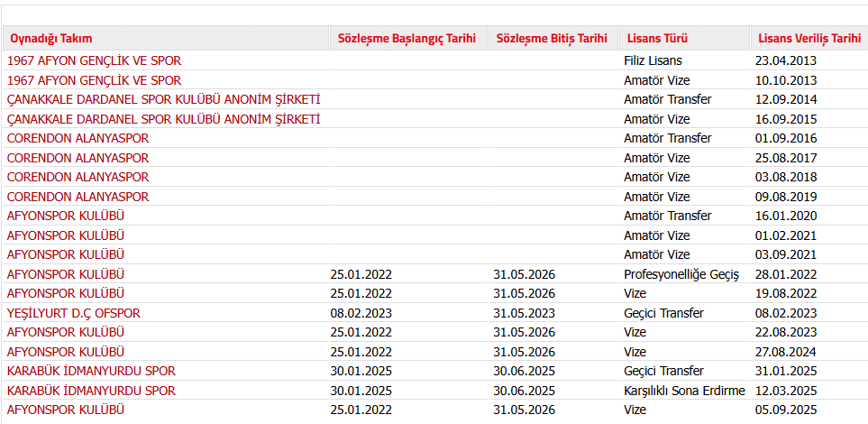Click the license date 05.09.2025

coord(786,410)
